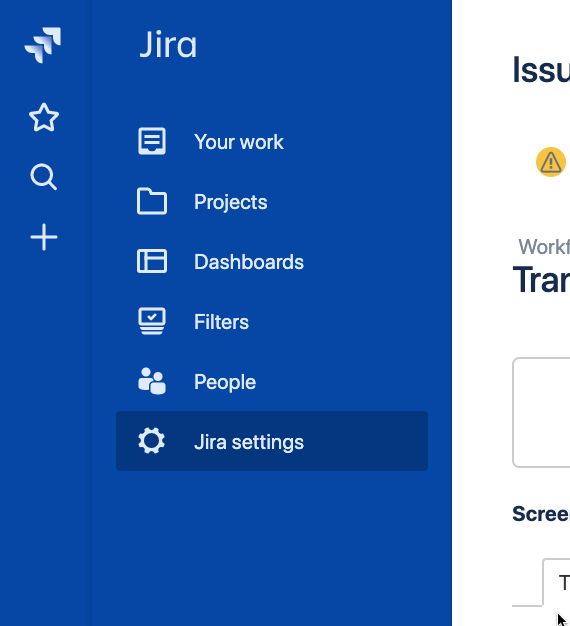The image size is (570, 626).
Task: Click the yellow warning triangle icon
Action: [x=551, y=162]
